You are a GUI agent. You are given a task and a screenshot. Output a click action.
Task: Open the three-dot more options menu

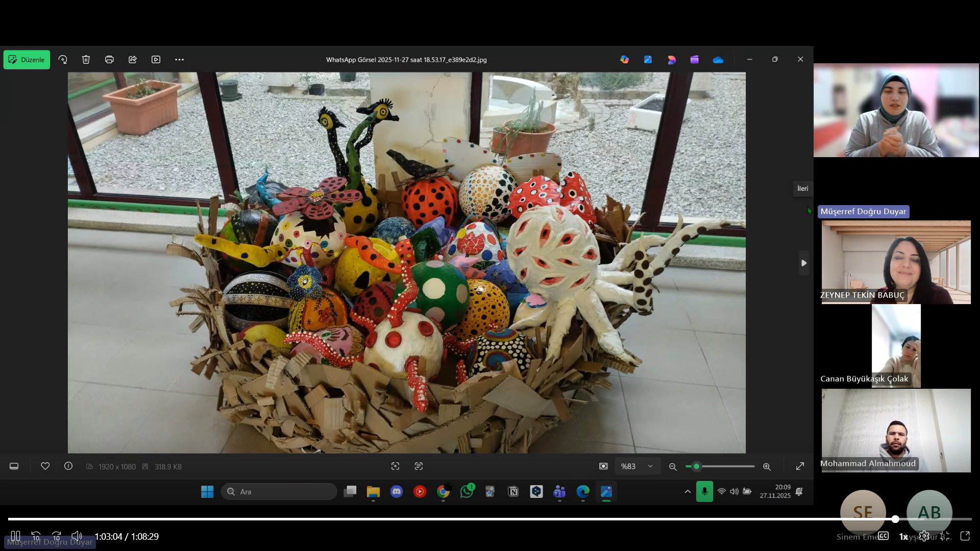click(x=179, y=60)
